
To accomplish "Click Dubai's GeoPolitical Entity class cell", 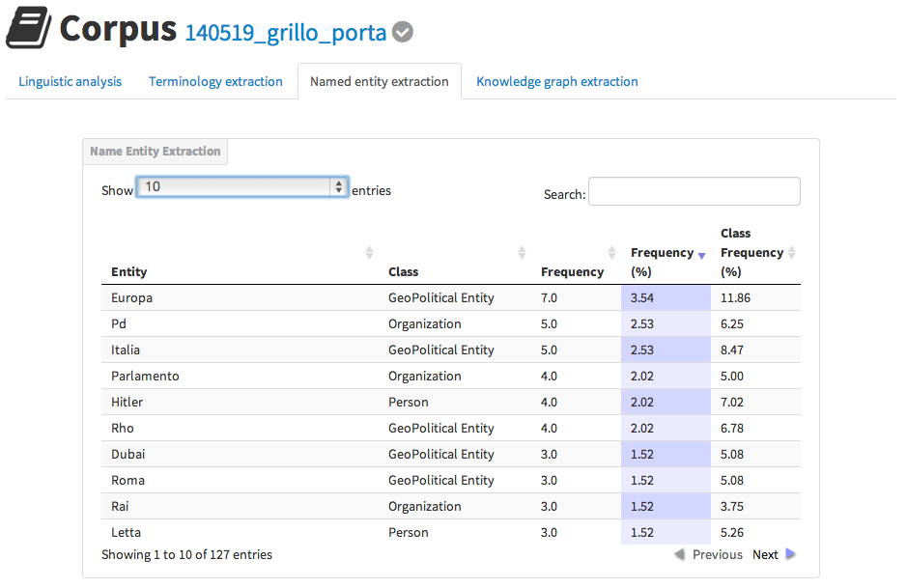I will point(441,454).
